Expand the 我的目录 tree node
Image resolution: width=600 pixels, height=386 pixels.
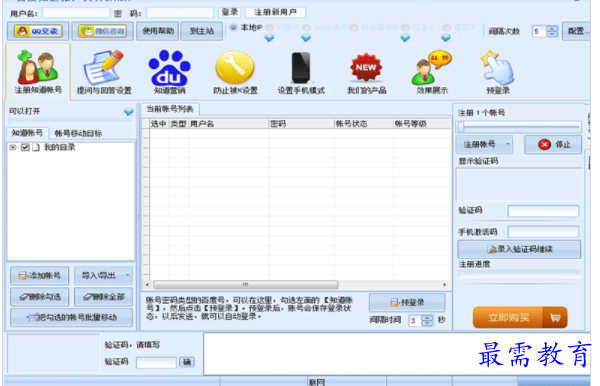(13, 147)
